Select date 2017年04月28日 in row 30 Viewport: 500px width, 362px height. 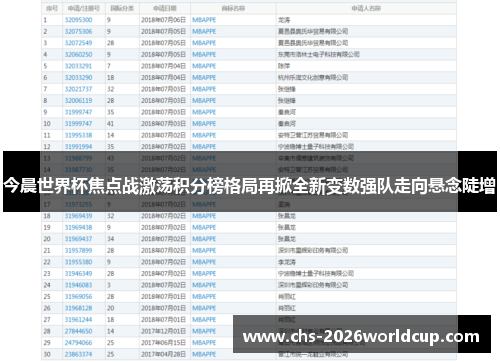pyautogui.click(x=163, y=354)
